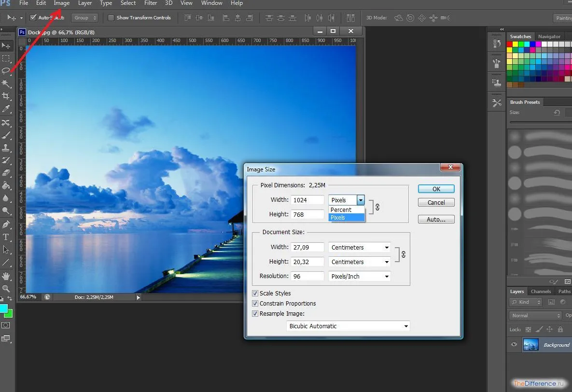
Task: Select the Horizontal Type tool
Action: 6,237
